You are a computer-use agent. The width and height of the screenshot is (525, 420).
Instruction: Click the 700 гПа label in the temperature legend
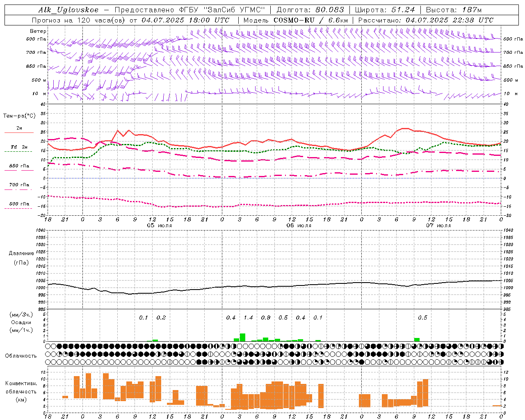[19, 185]
